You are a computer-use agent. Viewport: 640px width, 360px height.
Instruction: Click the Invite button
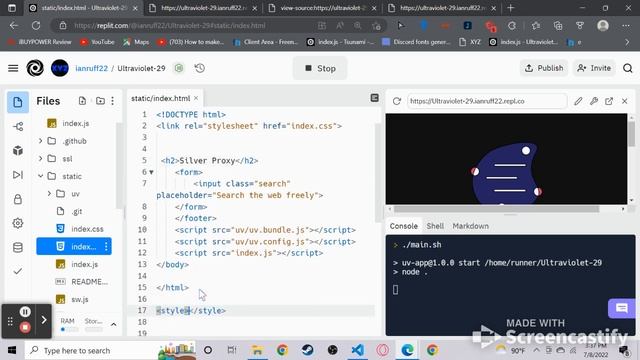pyautogui.click(x=594, y=68)
